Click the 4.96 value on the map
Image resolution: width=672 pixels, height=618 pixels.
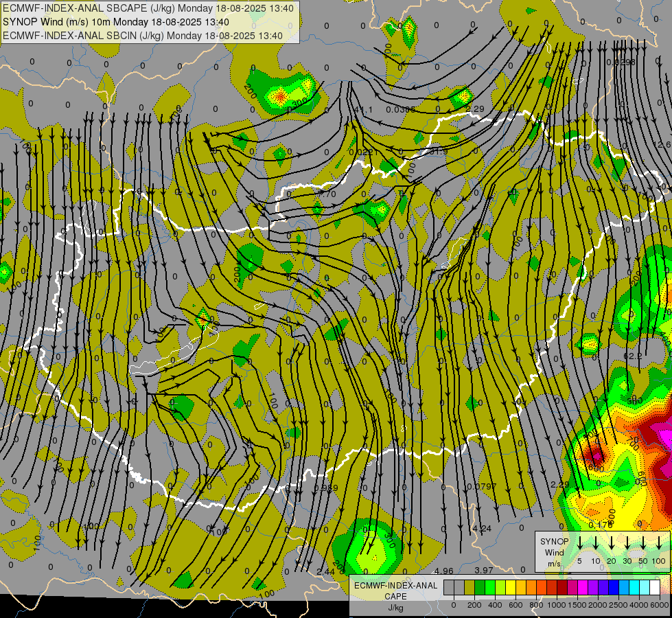[x=443, y=571]
